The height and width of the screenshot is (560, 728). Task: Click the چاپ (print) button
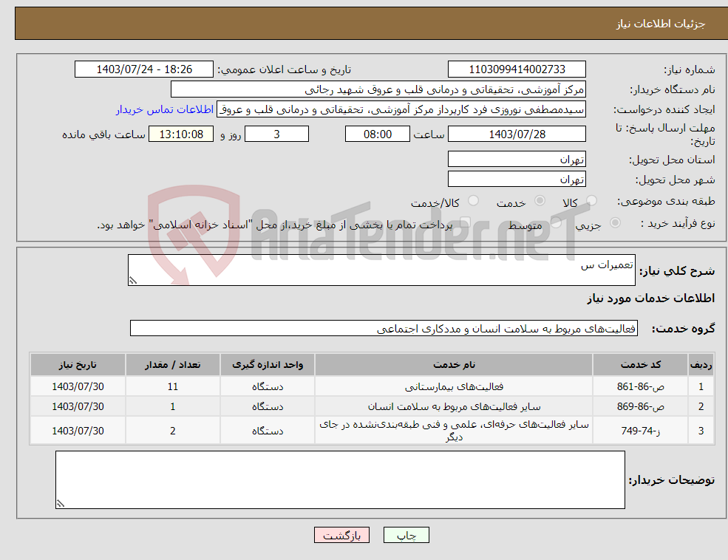click(406, 535)
